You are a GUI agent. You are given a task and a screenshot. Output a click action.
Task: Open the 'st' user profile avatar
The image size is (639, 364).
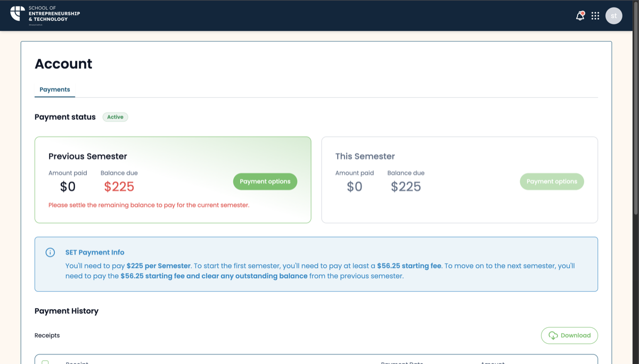pos(613,16)
